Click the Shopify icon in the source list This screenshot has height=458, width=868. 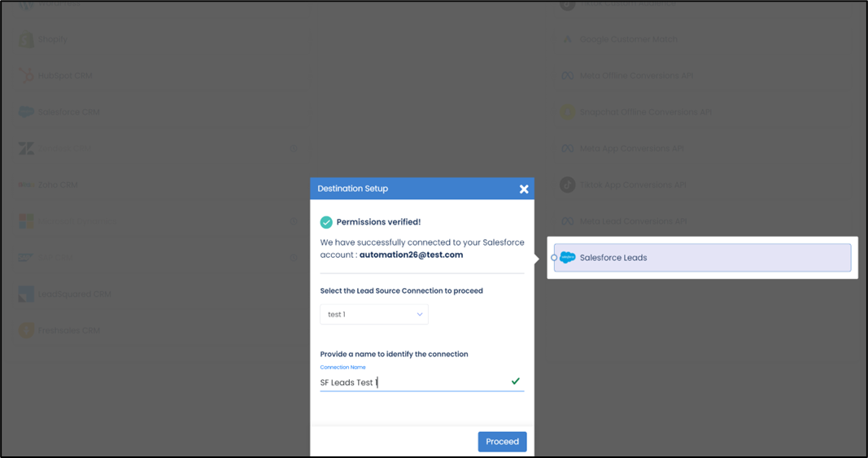click(26, 40)
